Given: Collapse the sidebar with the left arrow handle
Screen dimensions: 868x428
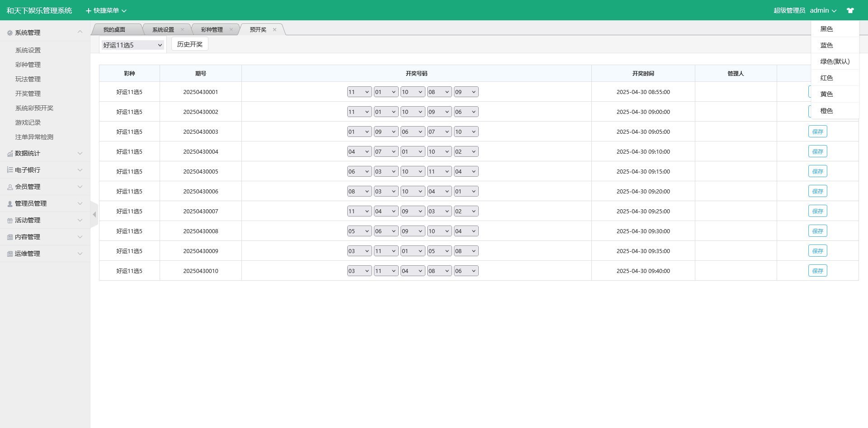Looking at the screenshot, I should [94, 215].
